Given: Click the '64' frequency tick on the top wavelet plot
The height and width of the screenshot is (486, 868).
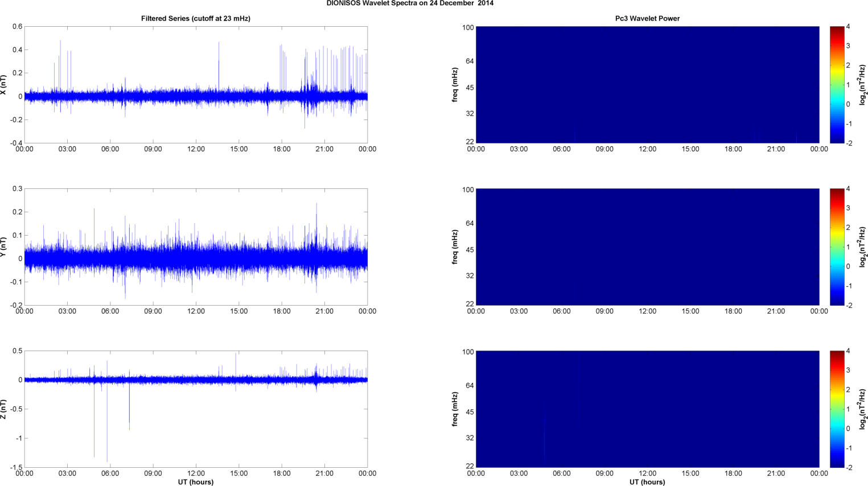Looking at the screenshot, I should point(470,61).
